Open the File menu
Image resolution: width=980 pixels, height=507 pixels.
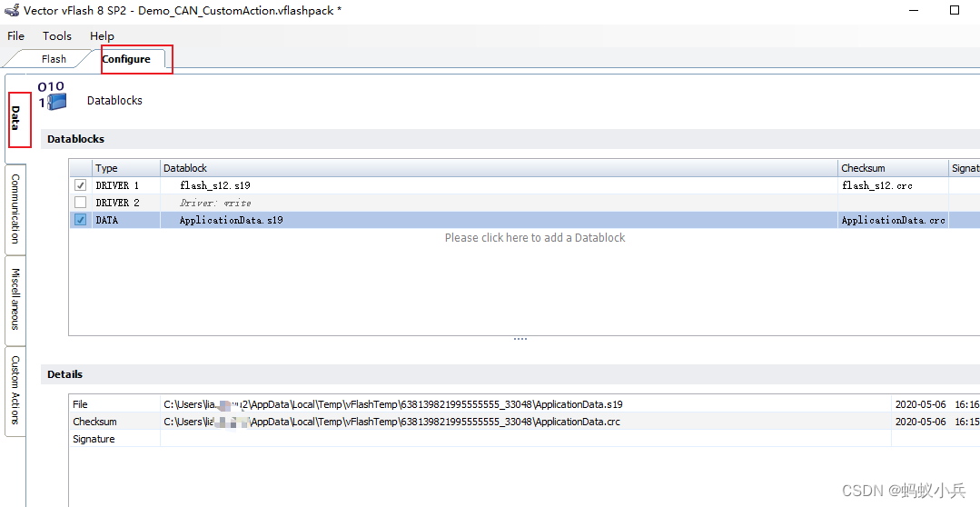coord(15,35)
